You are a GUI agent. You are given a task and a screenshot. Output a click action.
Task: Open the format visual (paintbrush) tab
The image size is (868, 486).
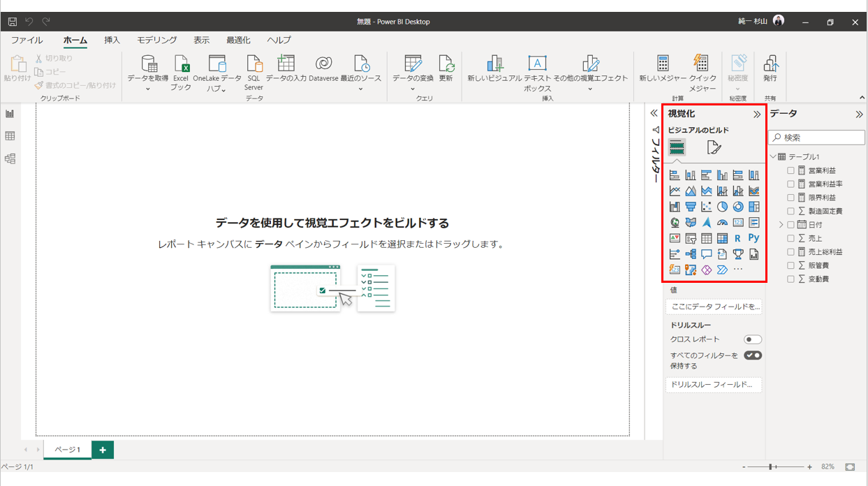[x=713, y=147]
